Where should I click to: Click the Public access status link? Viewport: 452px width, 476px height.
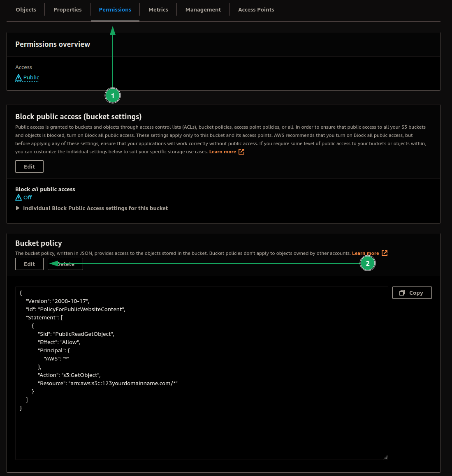coord(31,77)
